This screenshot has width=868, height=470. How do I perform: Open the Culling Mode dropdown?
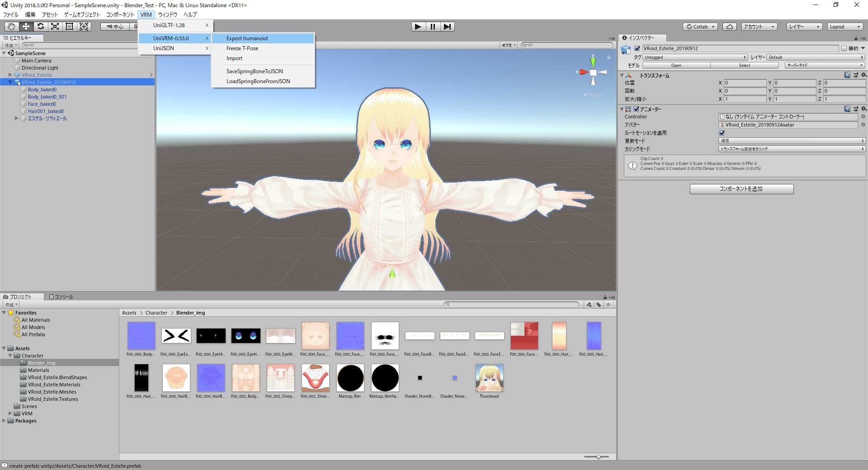click(x=792, y=149)
